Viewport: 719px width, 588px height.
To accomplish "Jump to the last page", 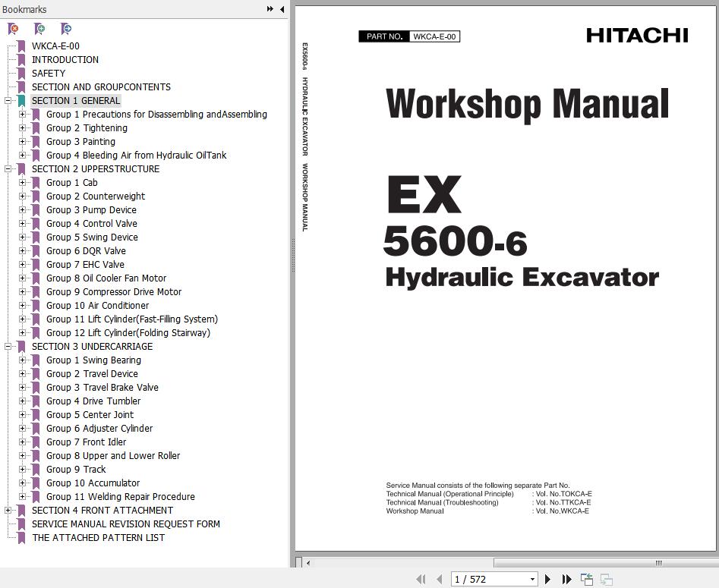I will (x=566, y=579).
